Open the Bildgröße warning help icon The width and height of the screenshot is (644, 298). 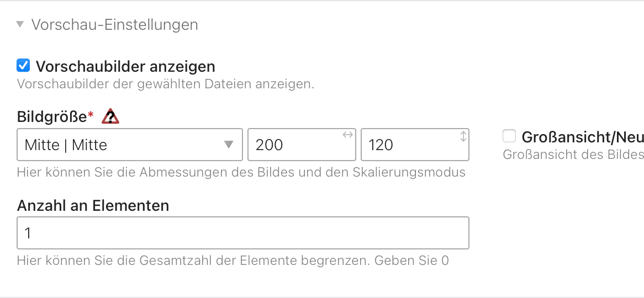click(x=110, y=116)
